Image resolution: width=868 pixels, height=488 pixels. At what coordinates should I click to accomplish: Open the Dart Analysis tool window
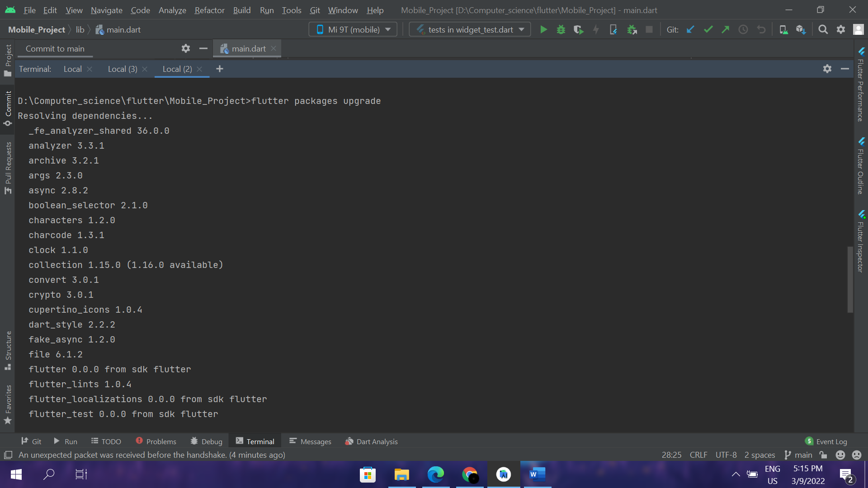point(371,441)
